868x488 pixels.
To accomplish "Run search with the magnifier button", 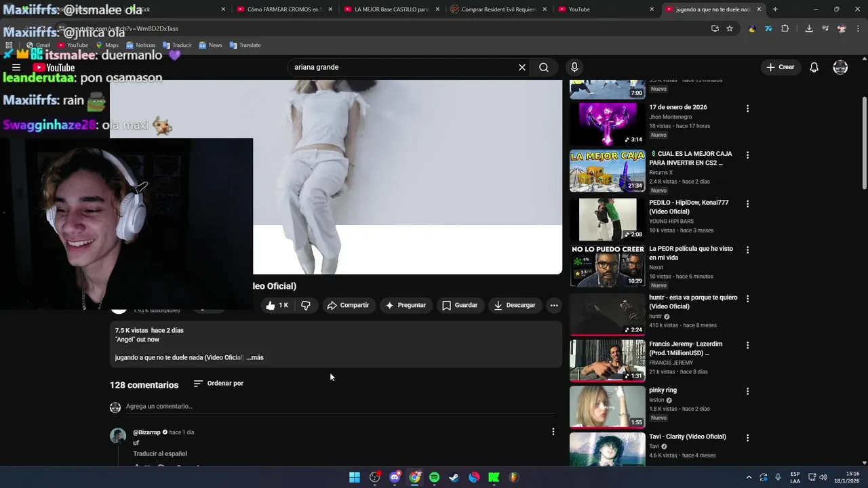I will click(544, 67).
